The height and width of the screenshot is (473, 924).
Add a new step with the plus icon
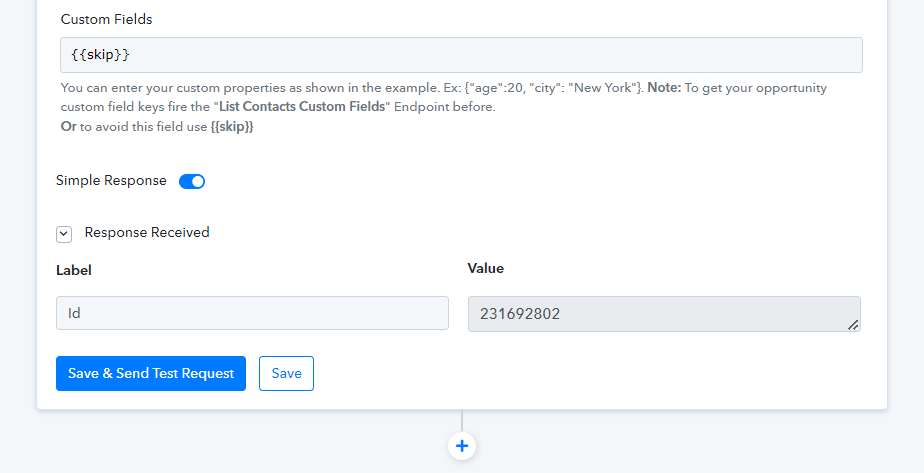462,446
